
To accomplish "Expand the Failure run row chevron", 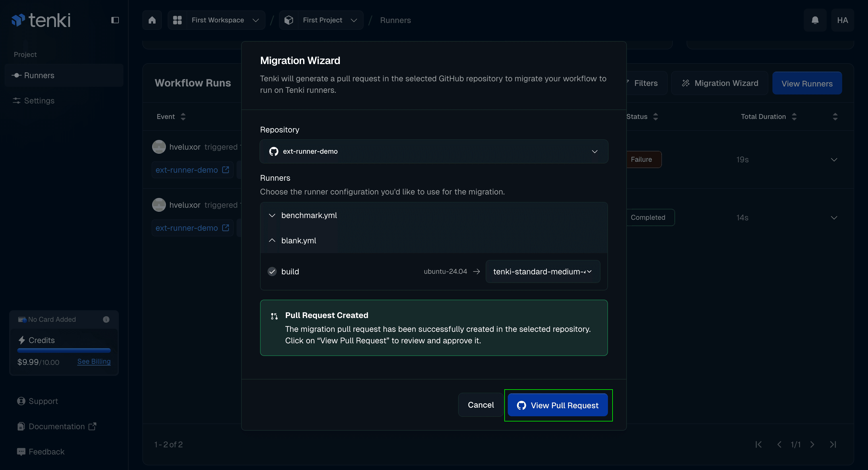I will [x=834, y=159].
